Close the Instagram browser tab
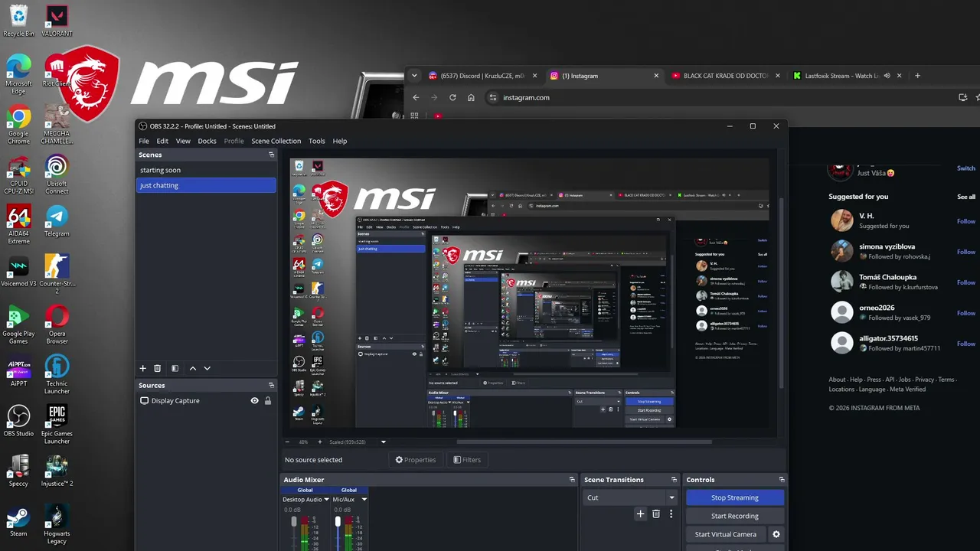 point(656,76)
